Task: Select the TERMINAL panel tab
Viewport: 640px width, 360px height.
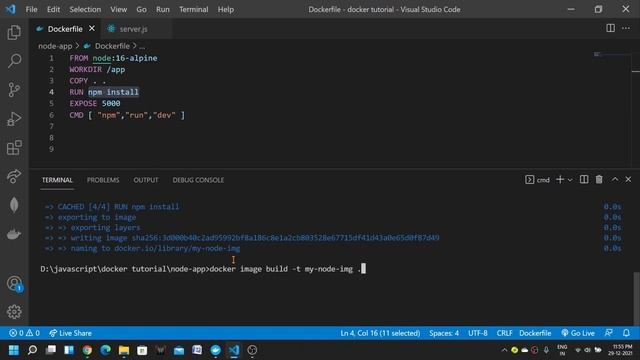Action: point(57,180)
